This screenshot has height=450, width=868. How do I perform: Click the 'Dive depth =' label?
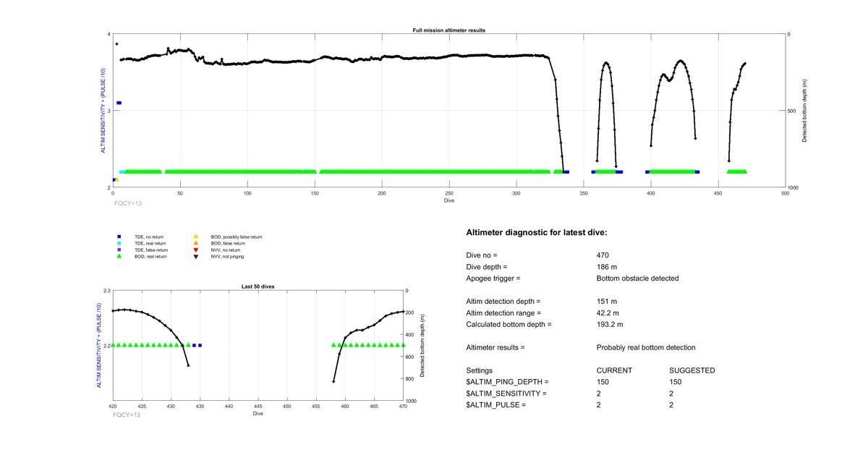[x=487, y=267]
